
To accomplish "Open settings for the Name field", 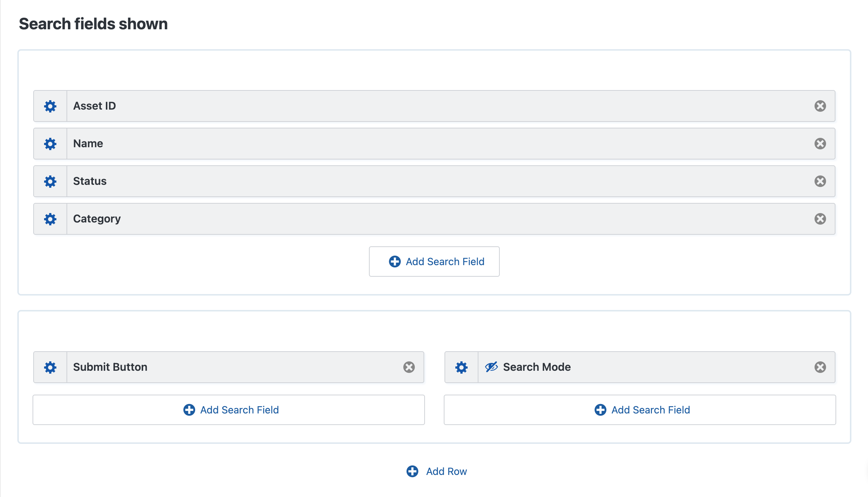I will pos(50,144).
